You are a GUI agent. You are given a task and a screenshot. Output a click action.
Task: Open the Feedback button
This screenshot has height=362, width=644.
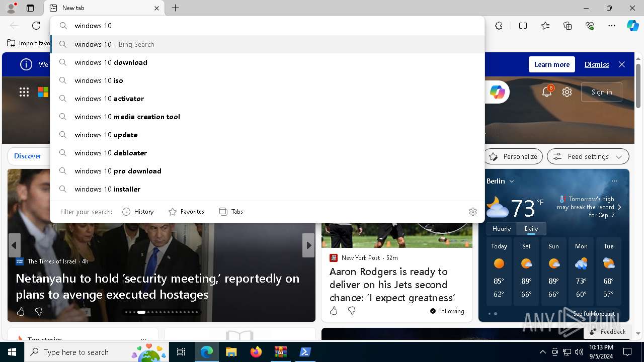(x=607, y=332)
